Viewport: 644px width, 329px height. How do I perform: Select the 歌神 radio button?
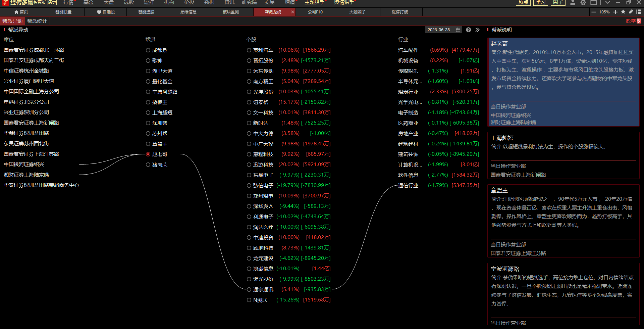pyautogui.click(x=148, y=61)
